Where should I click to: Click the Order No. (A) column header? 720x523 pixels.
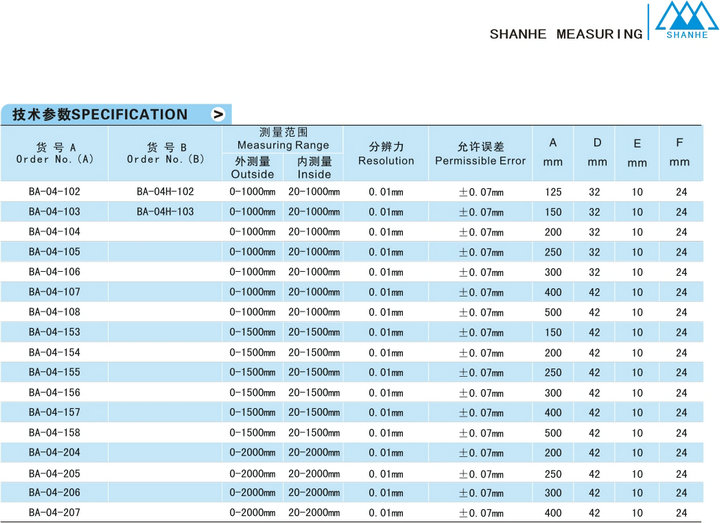55,153
